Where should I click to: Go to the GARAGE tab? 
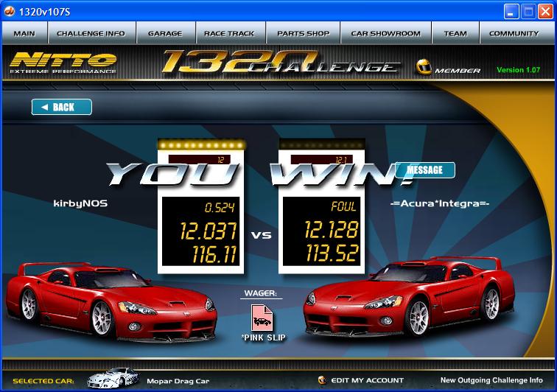click(166, 33)
